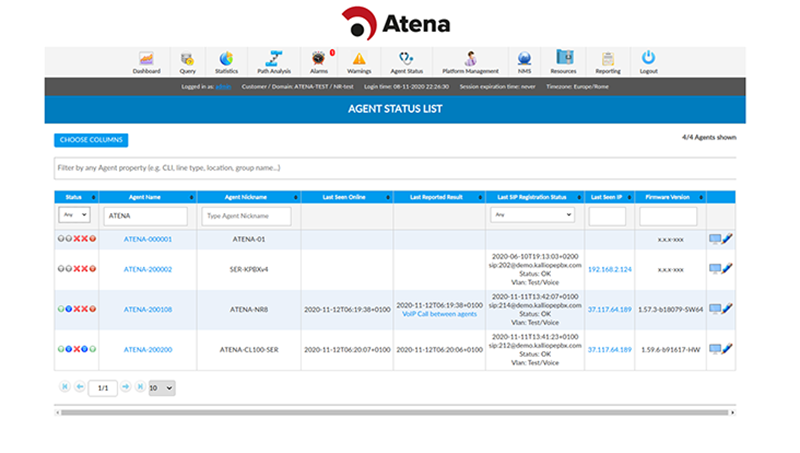Open the Resources icon

click(563, 62)
